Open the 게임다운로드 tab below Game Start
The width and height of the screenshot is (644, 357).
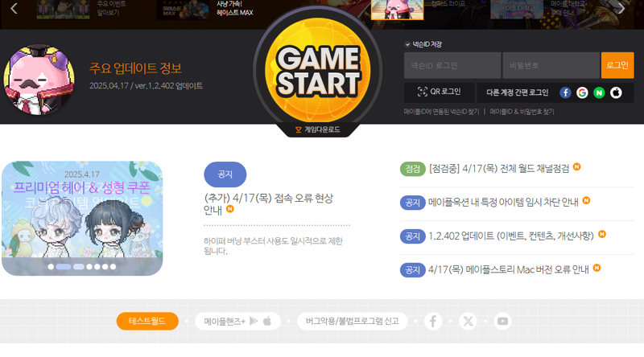pyautogui.click(x=318, y=129)
